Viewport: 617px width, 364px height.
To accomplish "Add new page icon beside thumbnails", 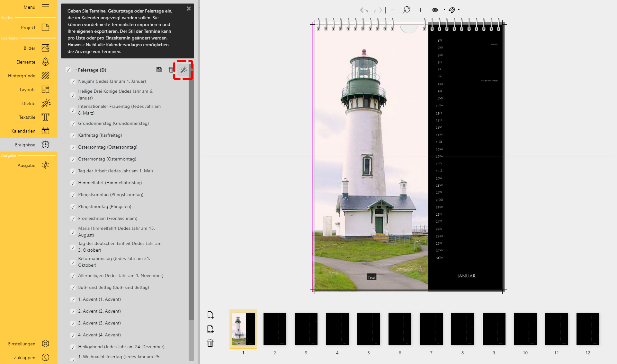I will pyautogui.click(x=210, y=315).
